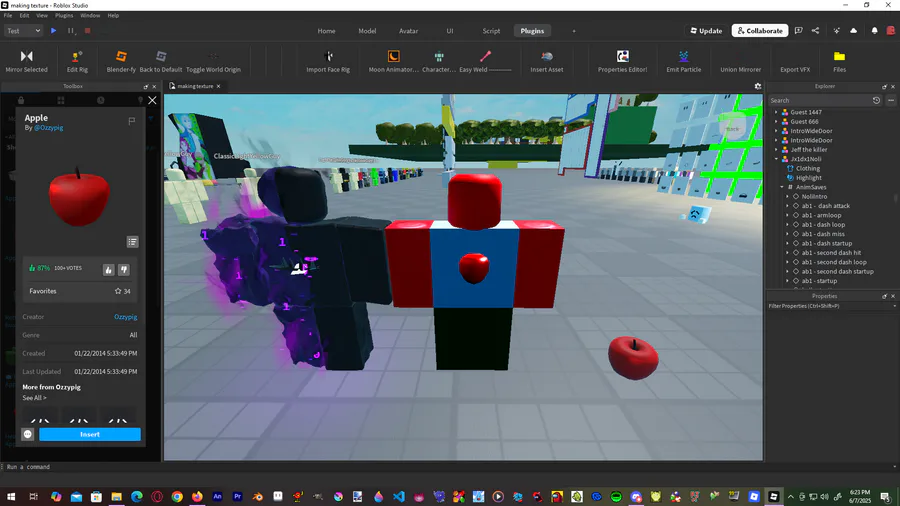Open the Files plugin folder icon

coord(840,56)
